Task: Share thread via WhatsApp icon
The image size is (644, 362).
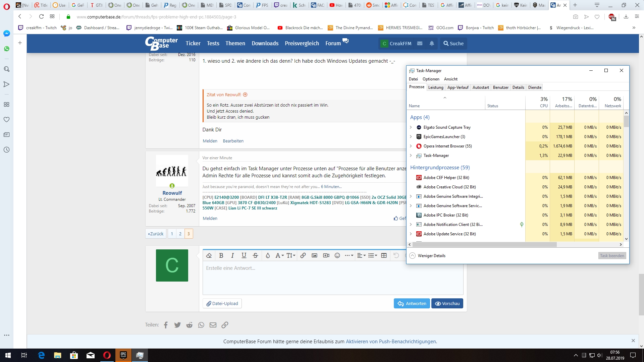Action: pyautogui.click(x=201, y=325)
